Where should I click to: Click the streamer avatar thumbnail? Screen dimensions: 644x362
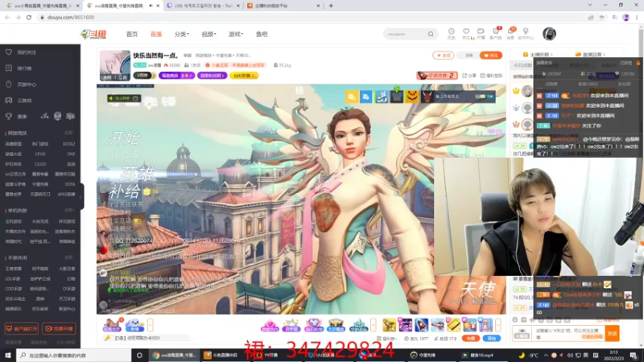[x=115, y=65]
